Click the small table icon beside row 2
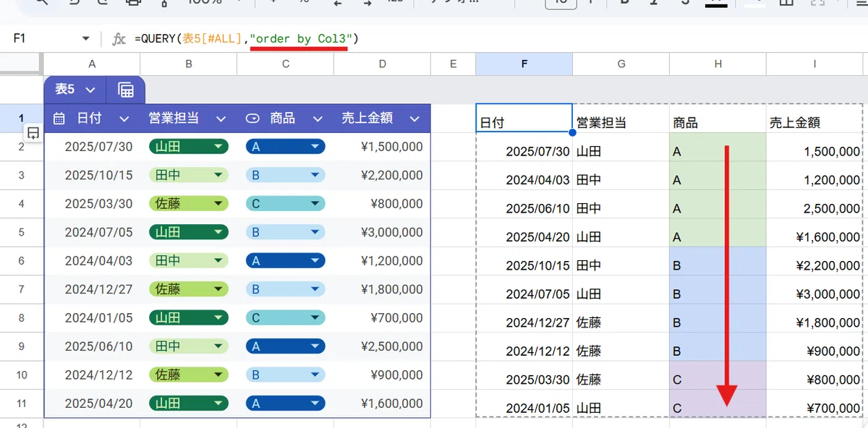The image size is (868, 428). point(33,133)
